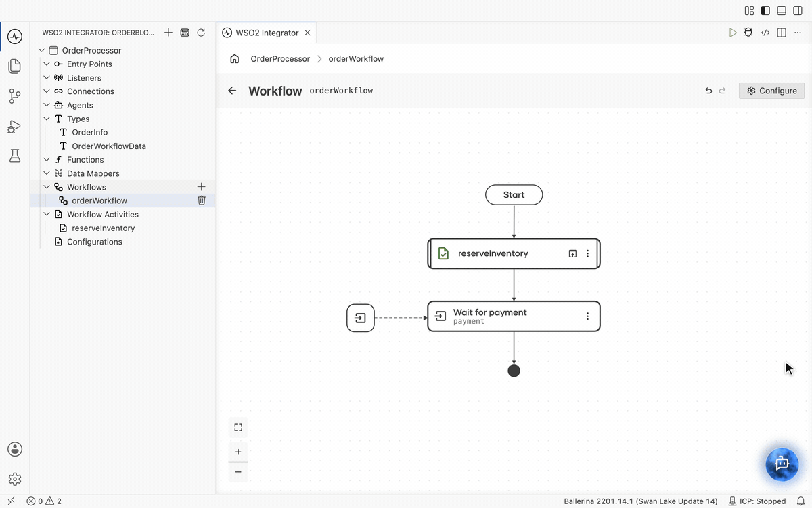812x508 pixels.
Task: Add a new workflow with the plus icon
Action: pos(201,186)
